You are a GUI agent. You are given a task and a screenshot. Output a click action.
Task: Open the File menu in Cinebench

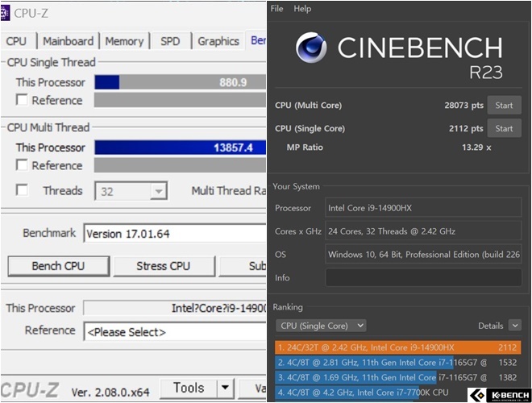[x=276, y=9]
